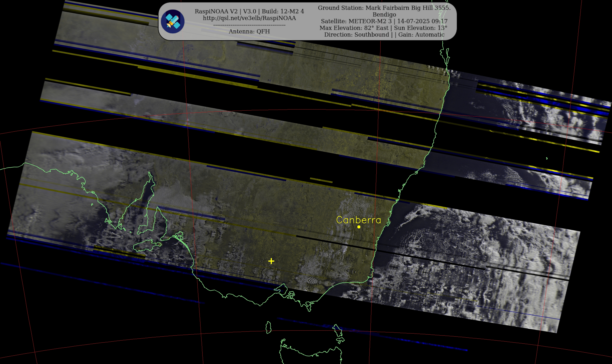The width and height of the screenshot is (612, 364).
Task: Click the Antenna: QFH label
Action: (249, 31)
